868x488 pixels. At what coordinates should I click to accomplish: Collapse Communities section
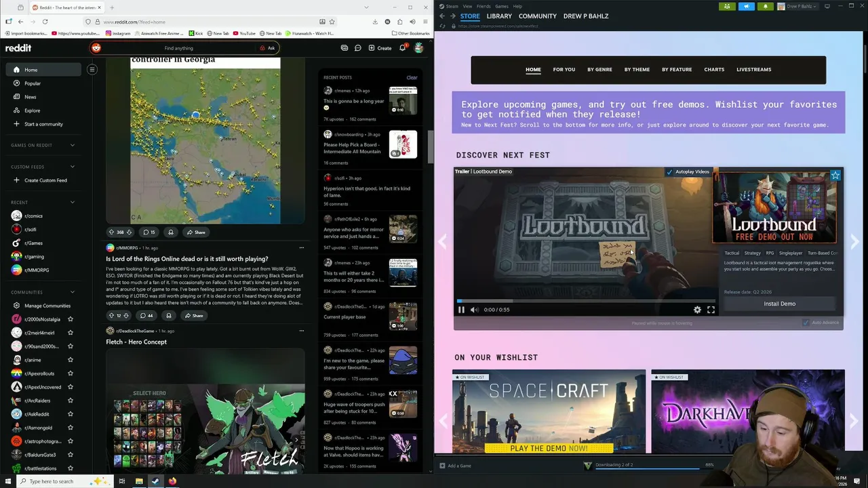click(x=73, y=292)
